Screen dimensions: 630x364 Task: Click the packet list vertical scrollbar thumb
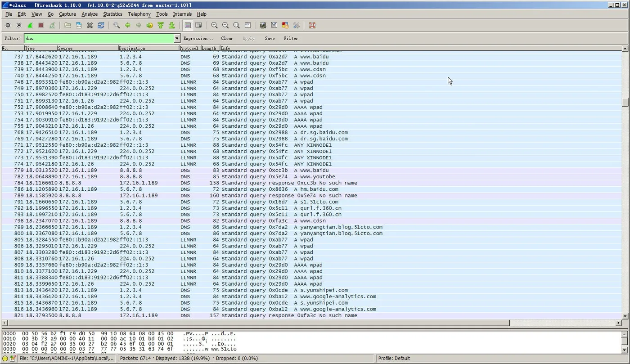tap(625, 102)
